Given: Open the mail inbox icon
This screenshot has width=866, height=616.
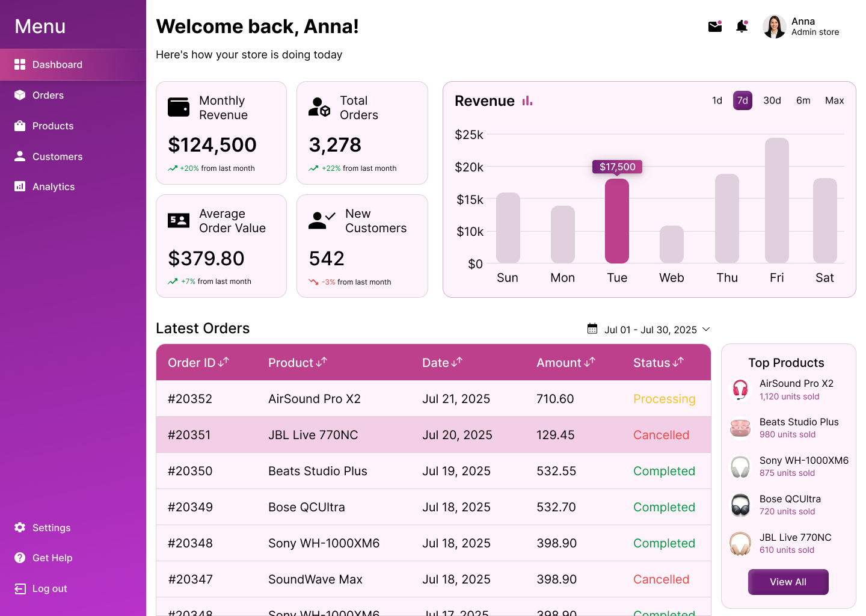Looking at the screenshot, I should pos(714,26).
